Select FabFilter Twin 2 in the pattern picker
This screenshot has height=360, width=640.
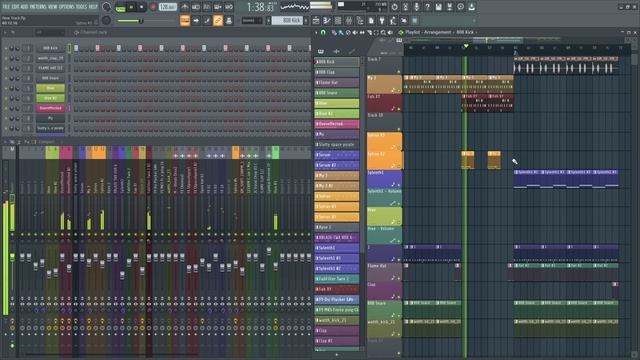(x=337, y=279)
